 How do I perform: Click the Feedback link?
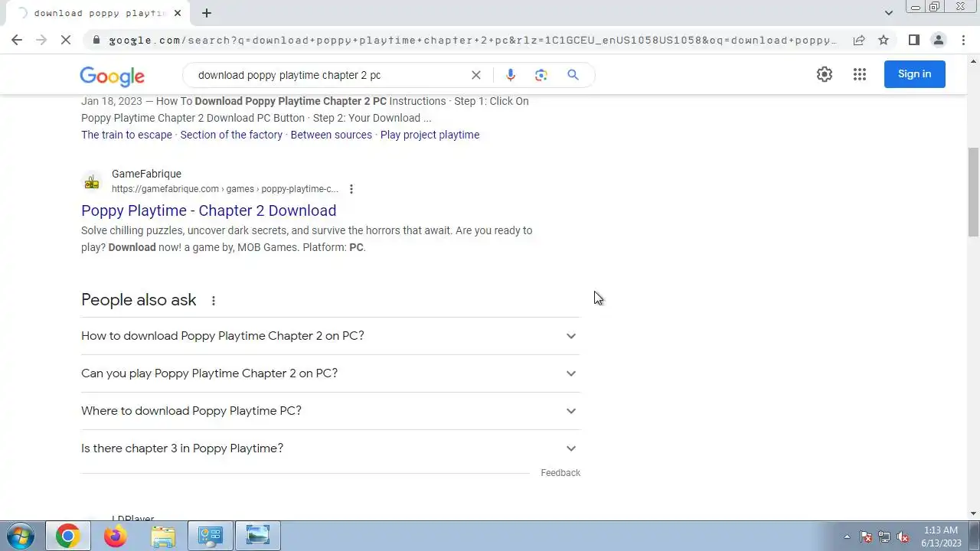[x=560, y=473]
